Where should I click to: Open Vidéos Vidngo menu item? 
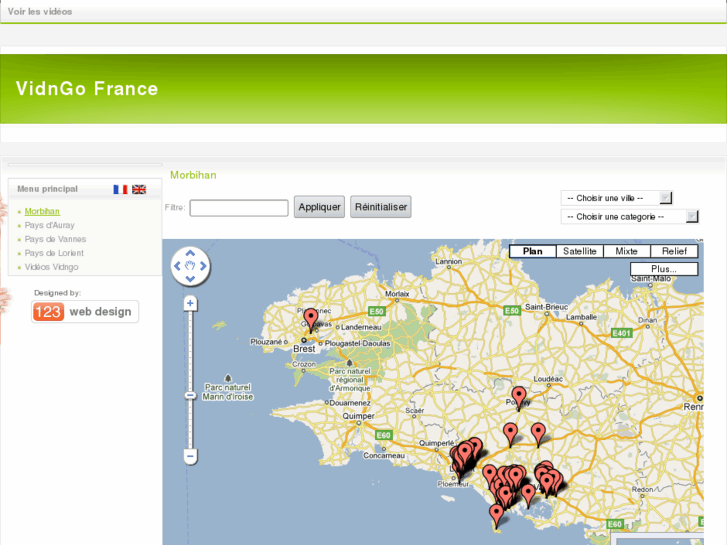tap(51, 267)
